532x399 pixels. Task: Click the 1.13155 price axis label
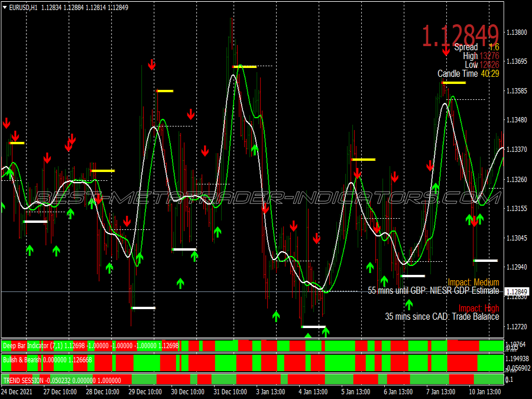point(517,208)
